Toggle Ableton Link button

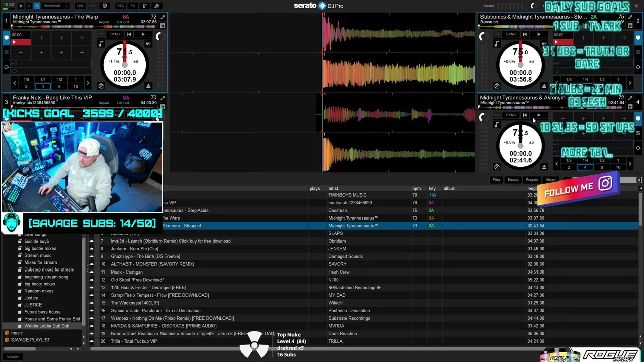pyautogui.click(x=80, y=6)
